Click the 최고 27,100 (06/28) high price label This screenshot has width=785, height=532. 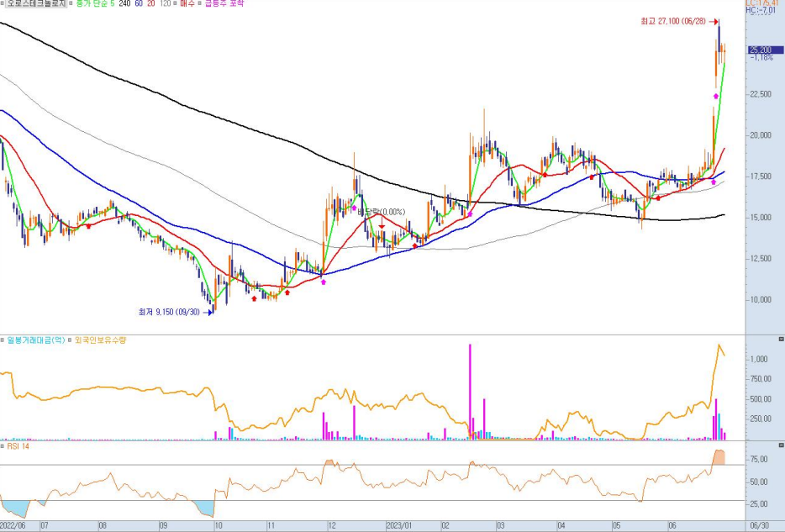673,22
